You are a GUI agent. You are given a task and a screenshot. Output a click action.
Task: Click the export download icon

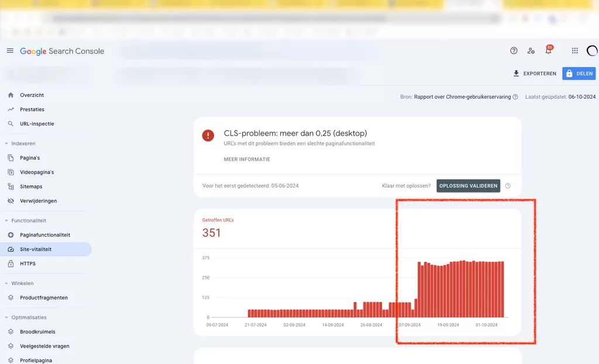pyautogui.click(x=516, y=74)
